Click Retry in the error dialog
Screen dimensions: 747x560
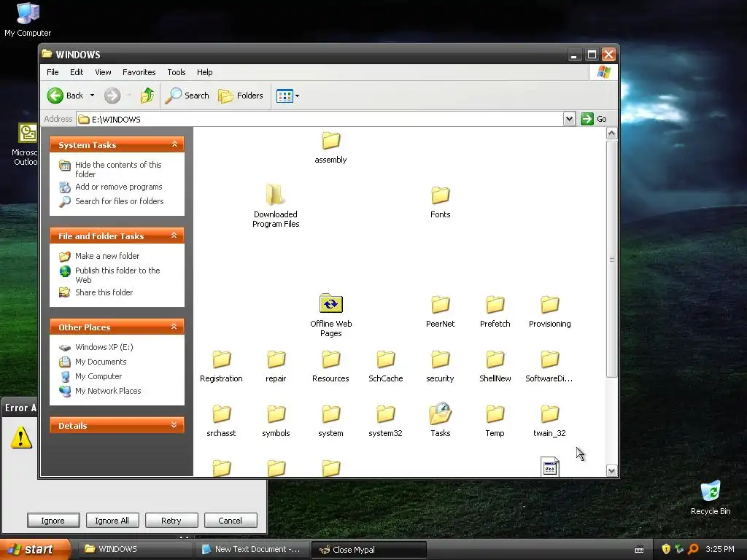(x=171, y=521)
